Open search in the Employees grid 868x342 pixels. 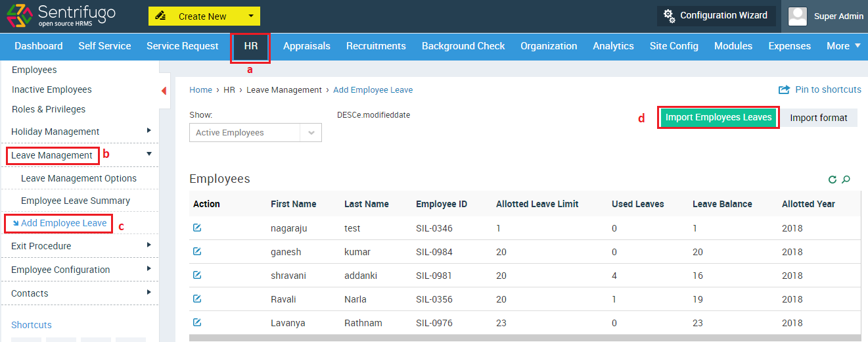point(846,180)
